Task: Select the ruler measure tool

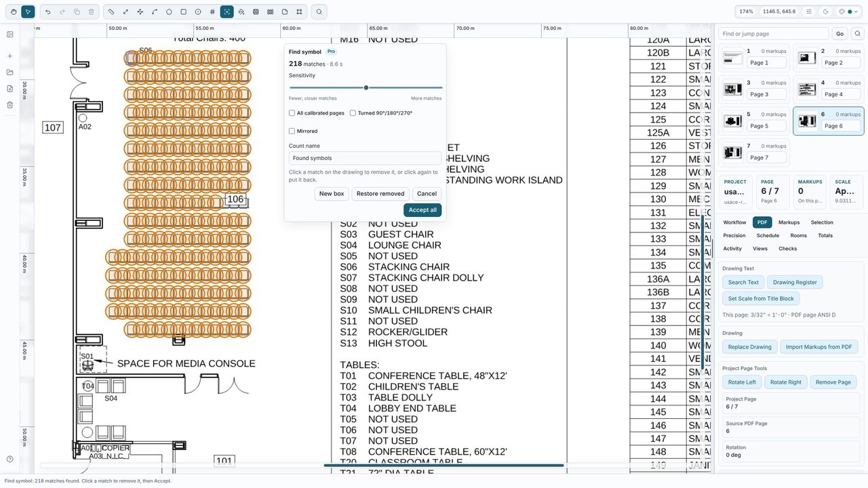Action: point(111,12)
